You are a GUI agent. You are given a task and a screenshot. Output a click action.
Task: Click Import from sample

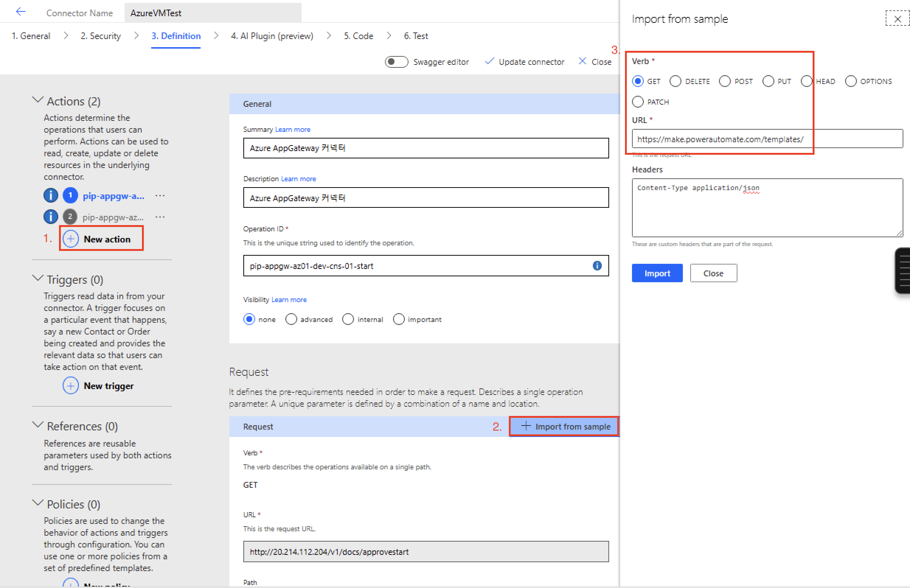[x=565, y=427]
